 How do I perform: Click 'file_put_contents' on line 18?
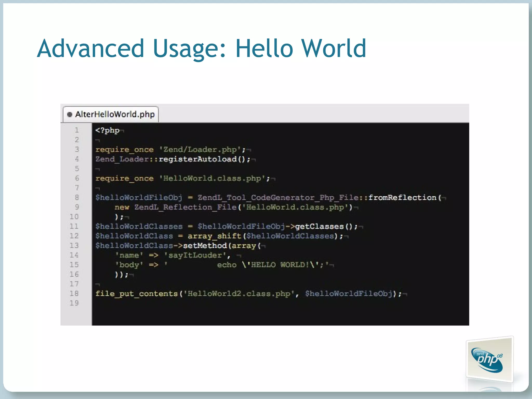pos(136,294)
